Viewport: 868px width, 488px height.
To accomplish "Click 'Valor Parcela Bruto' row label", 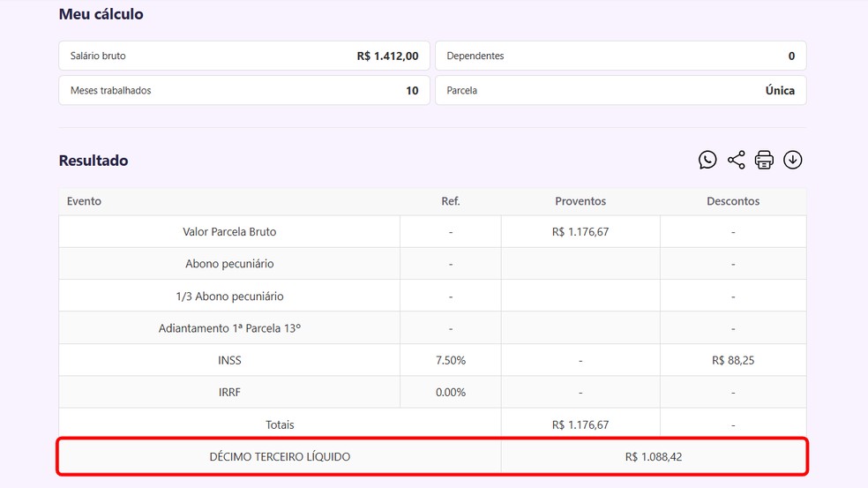I will click(229, 232).
